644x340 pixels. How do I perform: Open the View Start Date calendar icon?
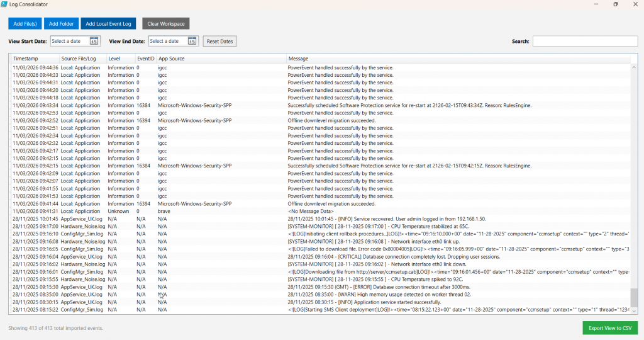coord(94,42)
